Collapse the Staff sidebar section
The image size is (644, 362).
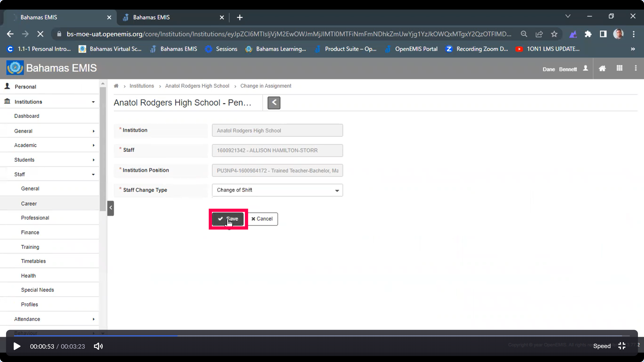[49, 174]
